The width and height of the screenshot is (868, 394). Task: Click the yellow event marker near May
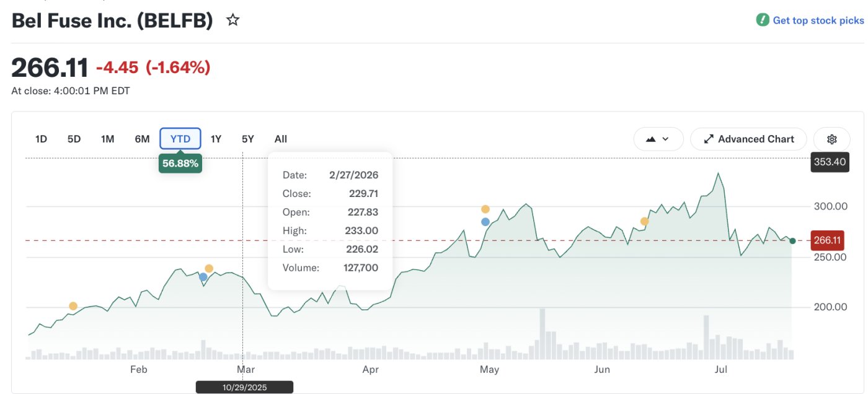pos(485,209)
